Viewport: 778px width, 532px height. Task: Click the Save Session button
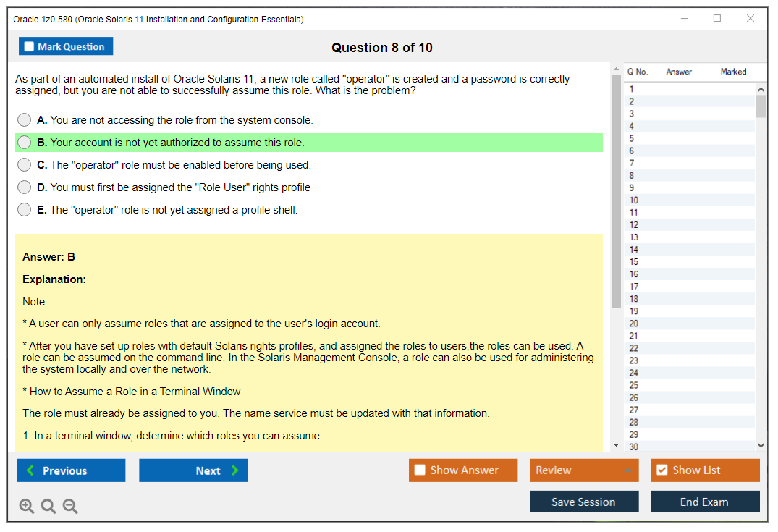(x=583, y=502)
